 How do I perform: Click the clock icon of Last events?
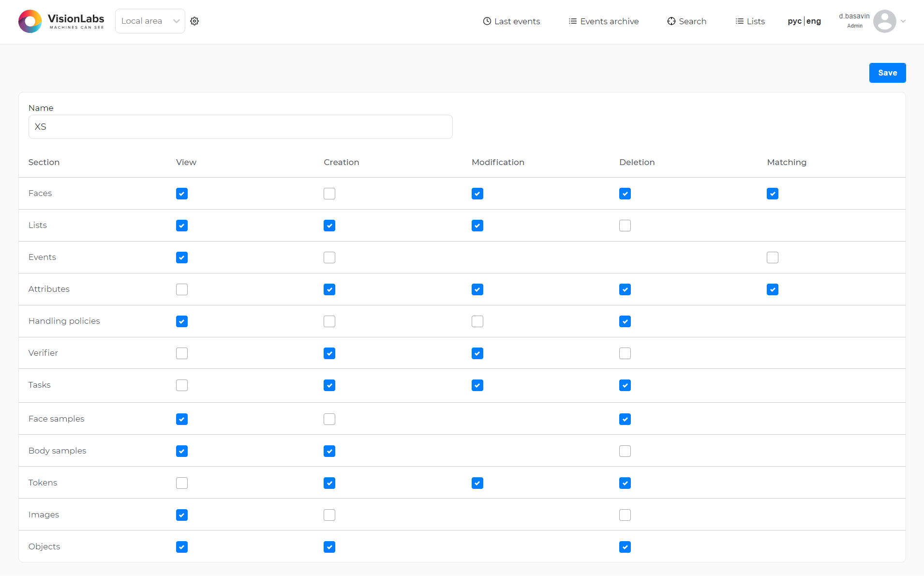[x=487, y=21]
